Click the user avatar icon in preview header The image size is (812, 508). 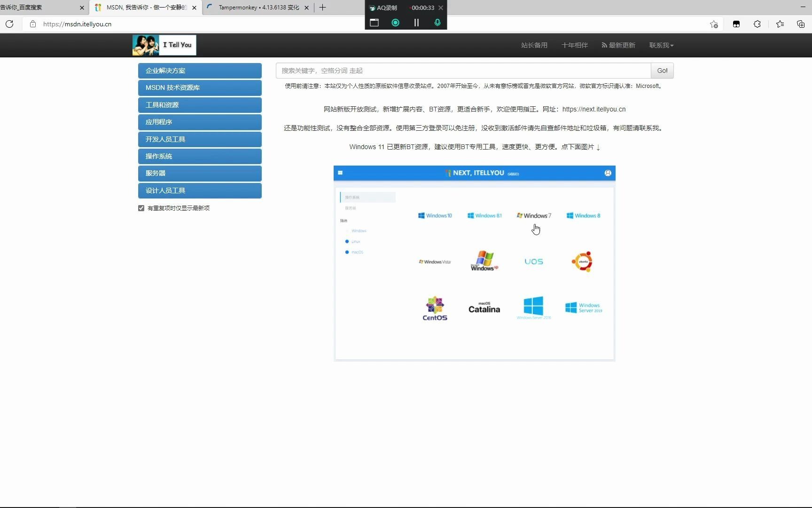[x=608, y=173]
